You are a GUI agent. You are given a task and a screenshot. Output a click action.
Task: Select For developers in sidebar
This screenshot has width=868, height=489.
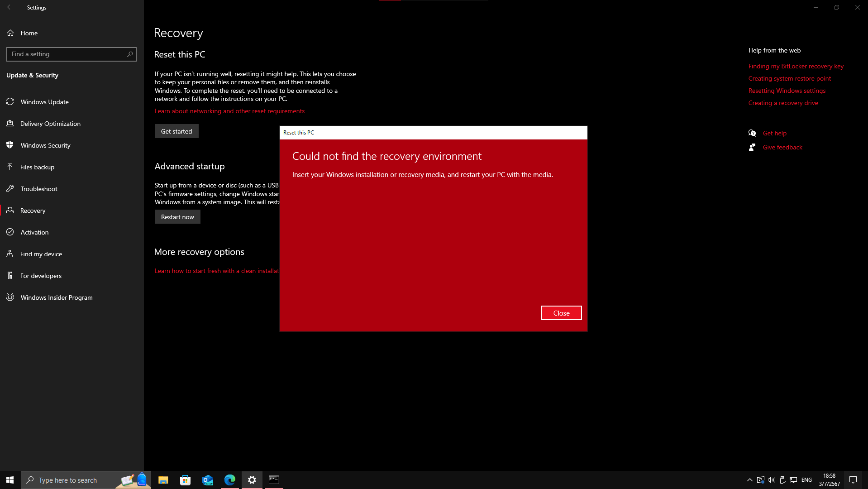72,276
